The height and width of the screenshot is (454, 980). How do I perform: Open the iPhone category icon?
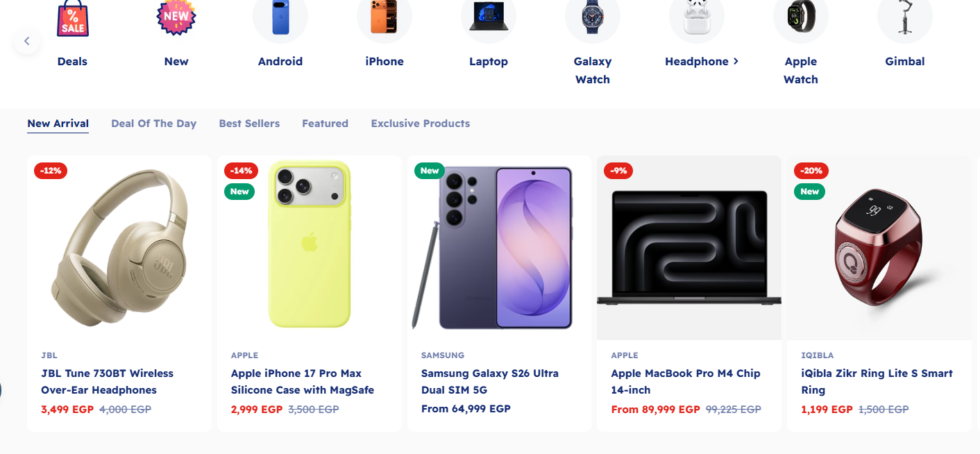click(x=385, y=17)
